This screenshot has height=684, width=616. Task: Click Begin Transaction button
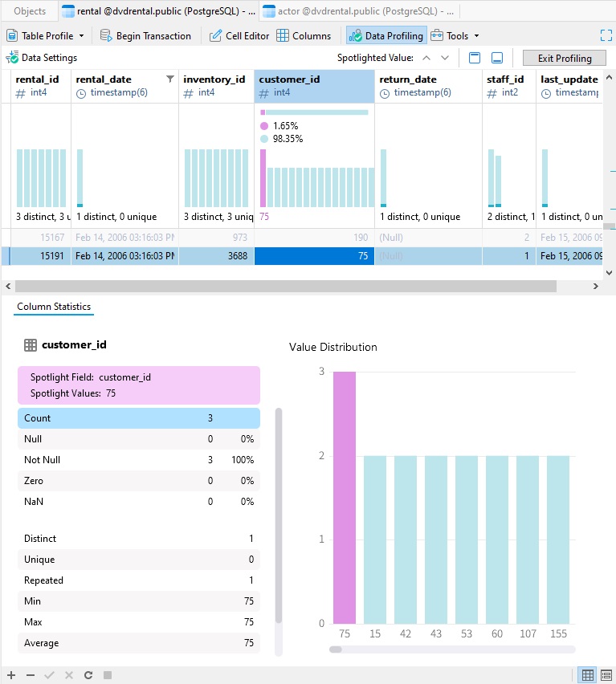click(145, 36)
